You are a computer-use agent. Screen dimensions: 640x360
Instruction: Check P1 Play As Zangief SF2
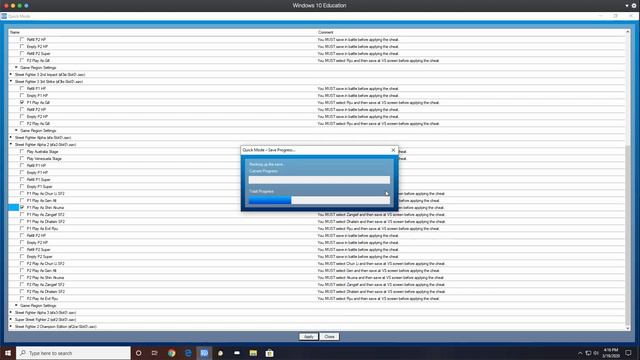point(22,214)
